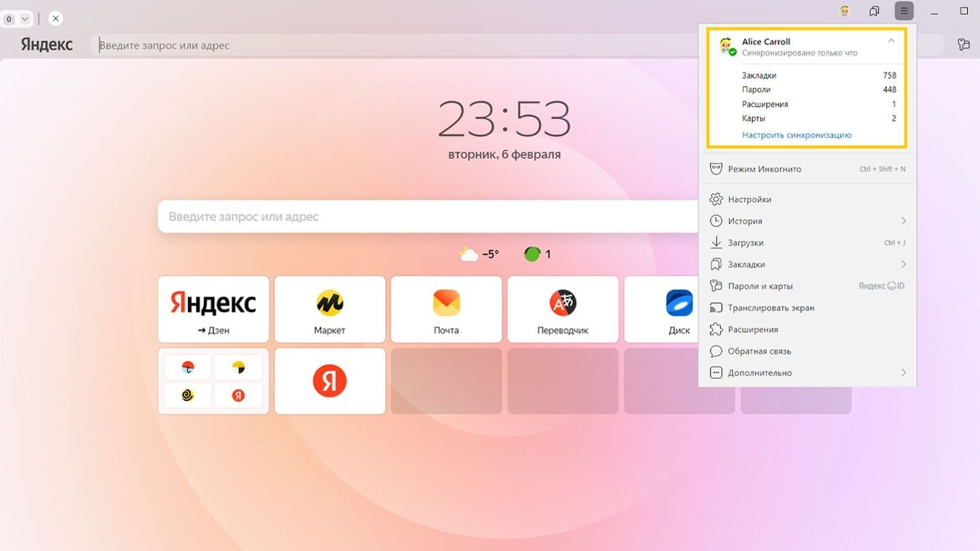
Task: Click the small red Я icon in folder tile
Action: point(238,395)
